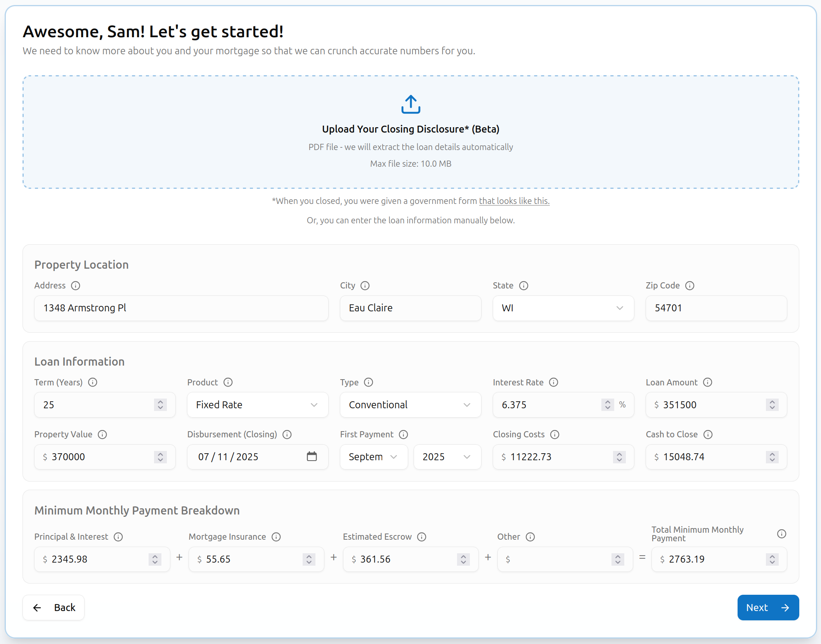
Task: Click the Upload Your Closing Disclosure dropzone
Action: [410, 132]
